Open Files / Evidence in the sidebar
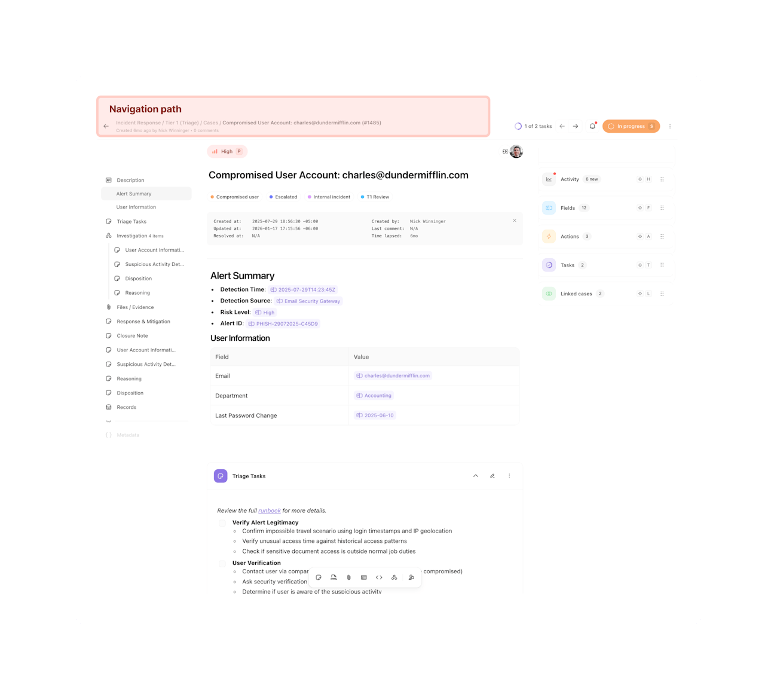This screenshot has width=777, height=700. click(135, 307)
